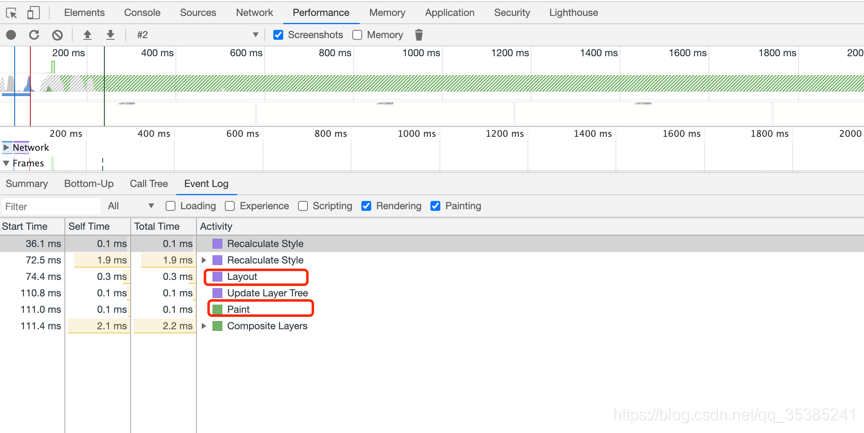Click the 1400 ms mark in overview timeline
The width and height of the screenshot is (864, 433).
click(x=598, y=53)
